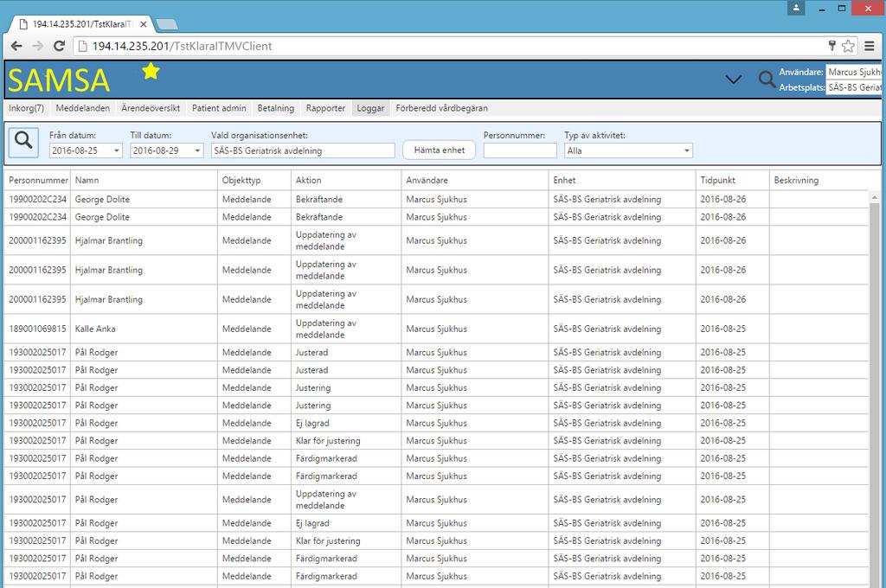Click the browser forward arrow

pos(38,47)
